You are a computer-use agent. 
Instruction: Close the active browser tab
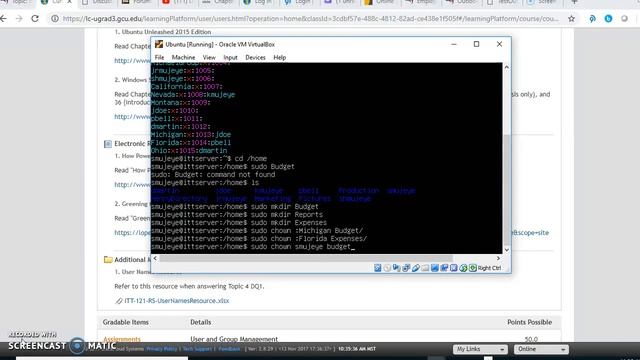coord(69,2)
